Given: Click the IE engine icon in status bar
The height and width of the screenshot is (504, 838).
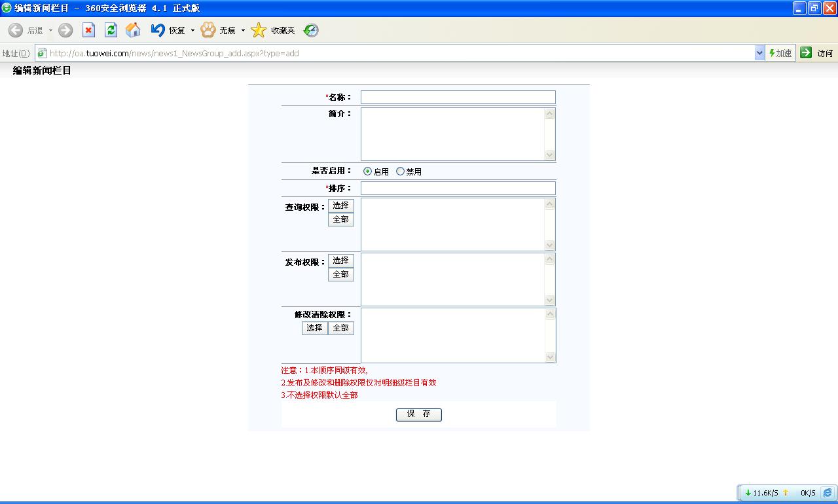Looking at the screenshot, I should point(828,493).
